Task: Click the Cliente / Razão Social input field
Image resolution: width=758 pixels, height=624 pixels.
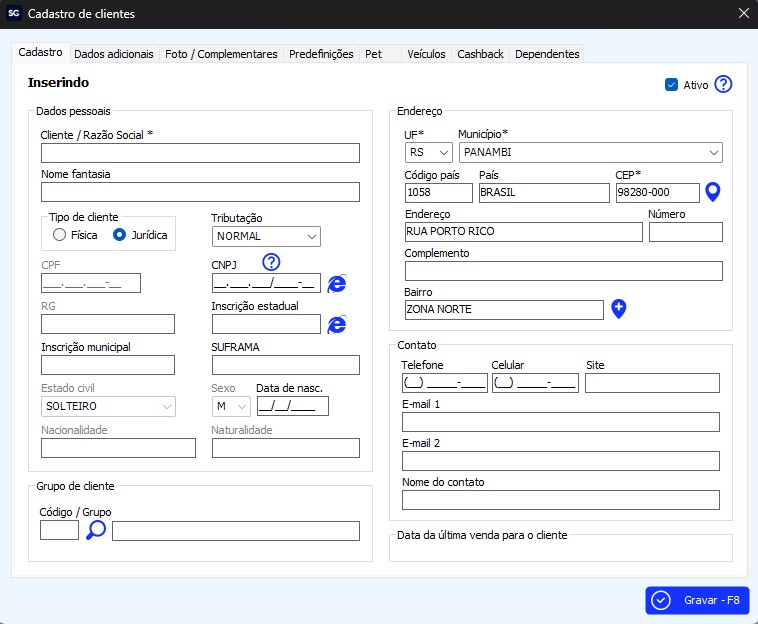Action: 200,153
